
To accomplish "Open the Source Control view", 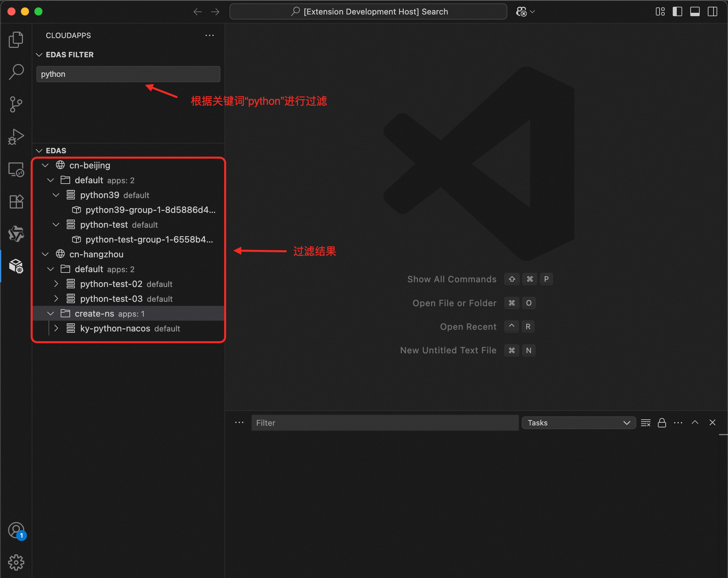I will 16,104.
